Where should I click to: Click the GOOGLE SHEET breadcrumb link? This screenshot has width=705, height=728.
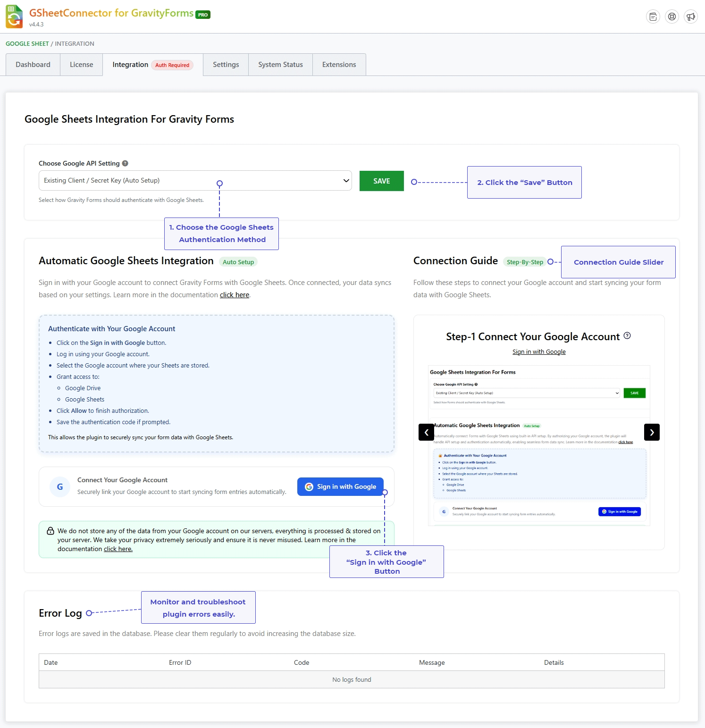pyautogui.click(x=27, y=44)
